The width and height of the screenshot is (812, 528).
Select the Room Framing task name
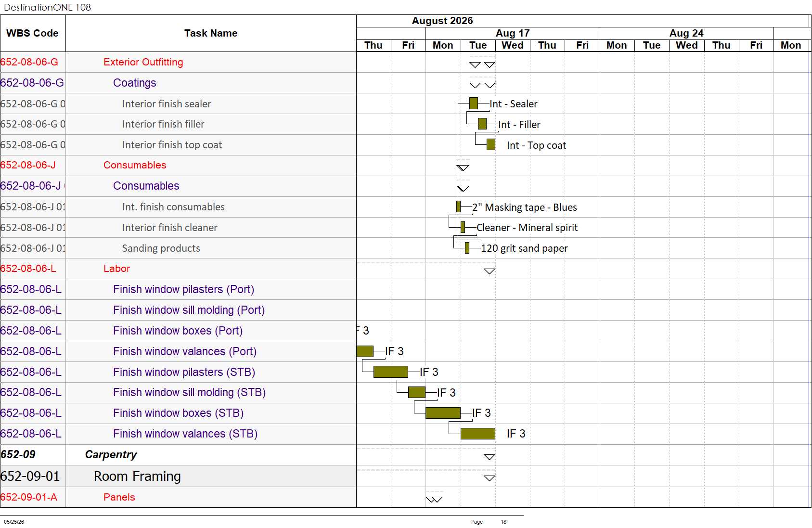pos(138,476)
